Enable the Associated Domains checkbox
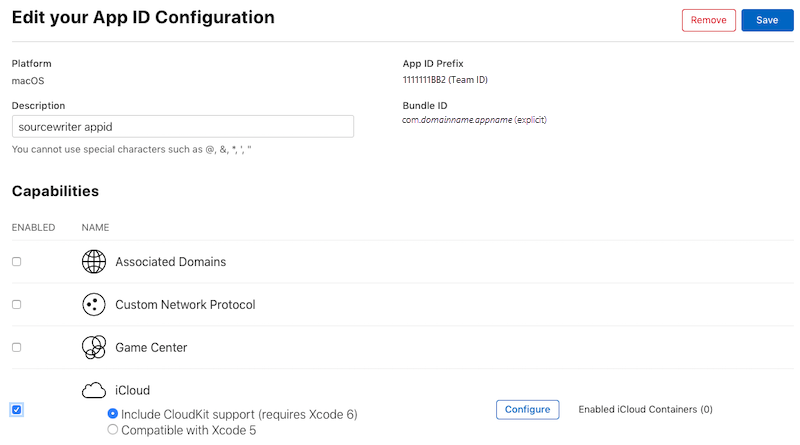The height and width of the screenshot is (445, 800). pyautogui.click(x=17, y=262)
